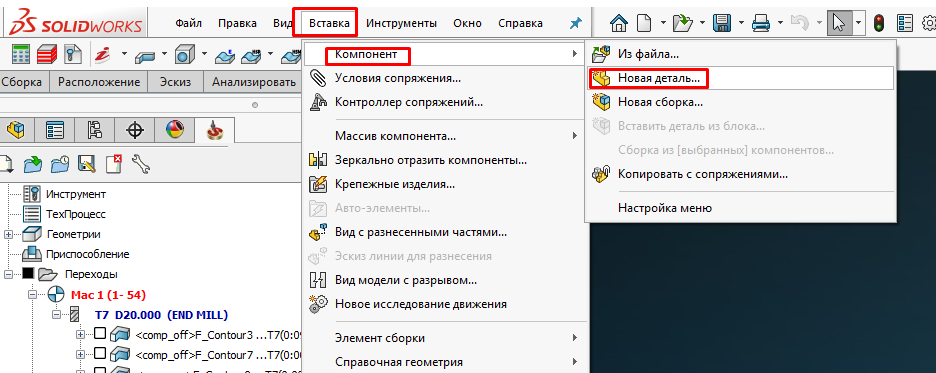This screenshot has height=373, width=936.
Task: Collapse the T7 D20.000 (END MILL) node
Action: tap(57, 315)
